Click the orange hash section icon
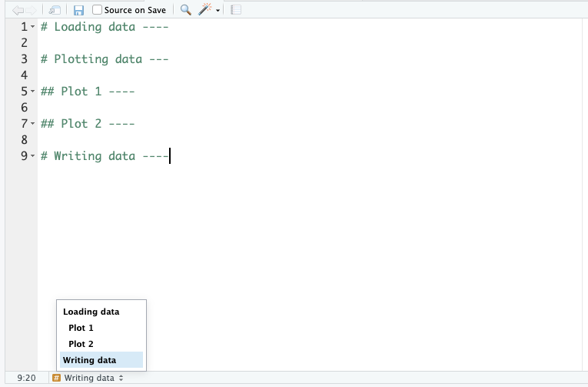Viewport: 588px width, 387px height. click(x=56, y=378)
